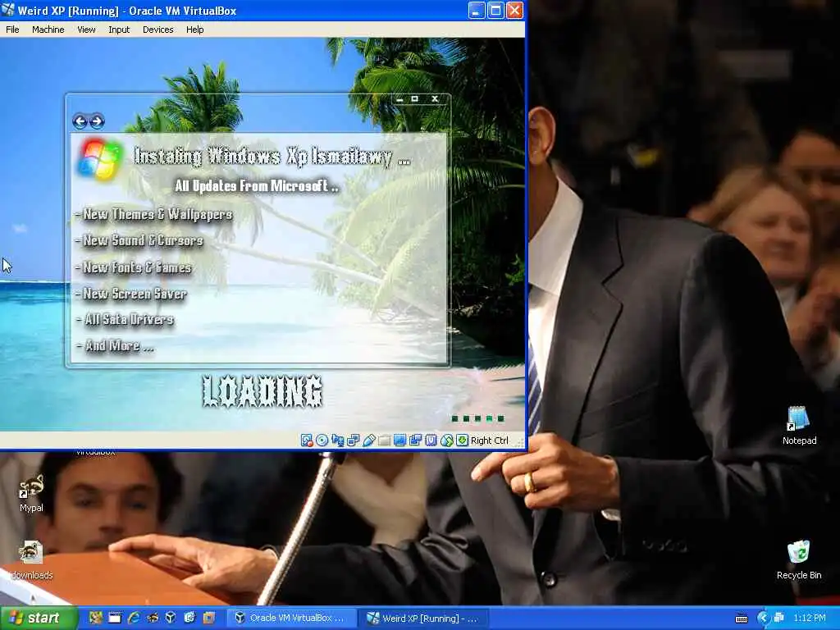Open the File menu in VirtualBox
Viewport: 840px width, 630px height.
(x=12, y=30)
